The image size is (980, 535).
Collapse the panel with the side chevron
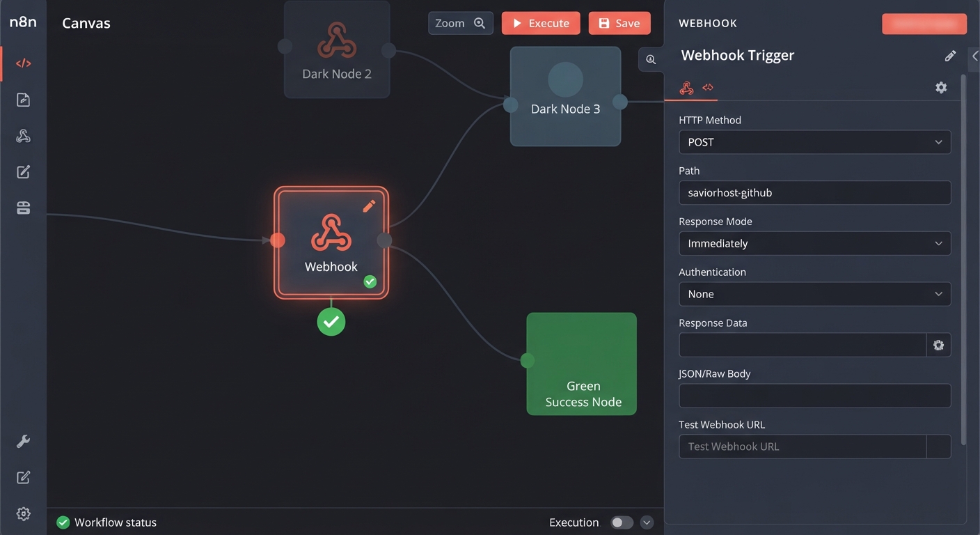pyautogui.click(x=974, y=56)
